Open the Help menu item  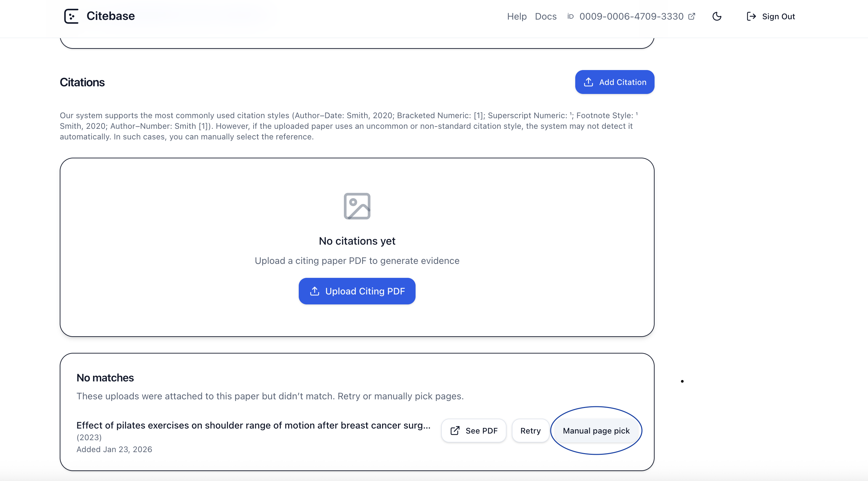[x=516, y=16]
